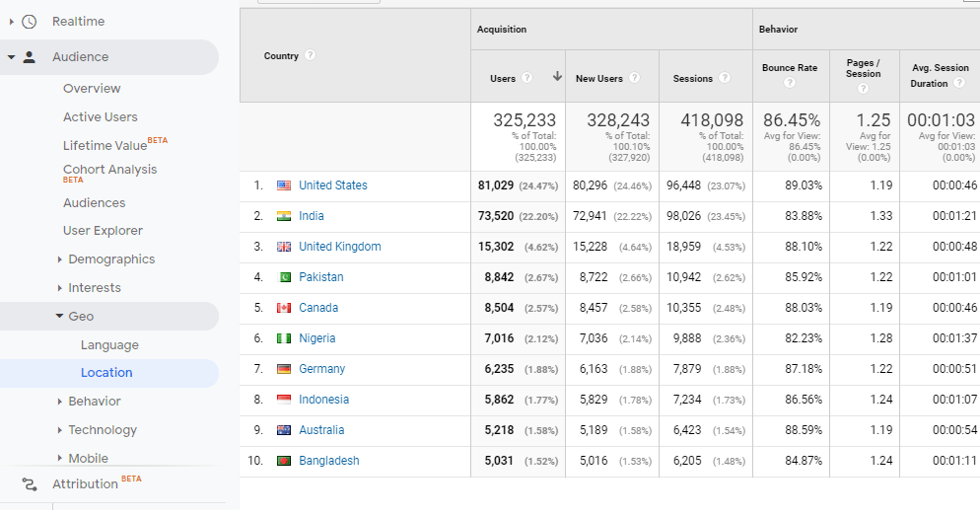Screen dimensions: 980x517
Task: Open the India country link
Action: 311,216
